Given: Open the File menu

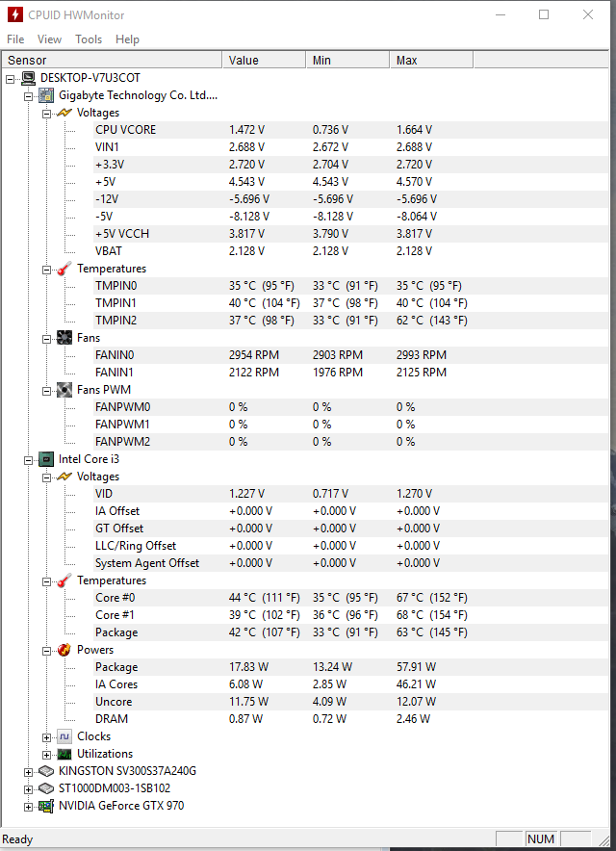Looking at the screenshot, I should 15,39.
